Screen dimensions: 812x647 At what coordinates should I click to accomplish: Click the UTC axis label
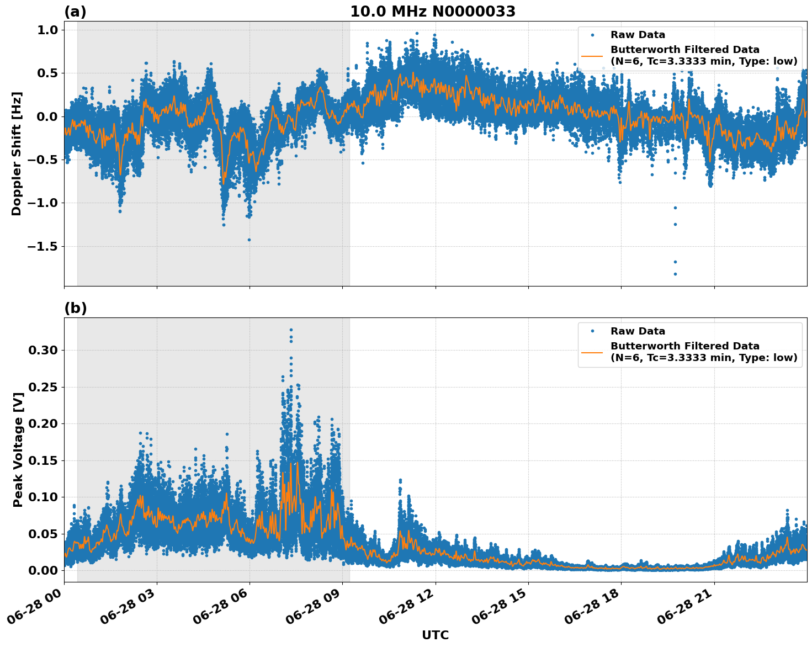(x=434, y=635)
